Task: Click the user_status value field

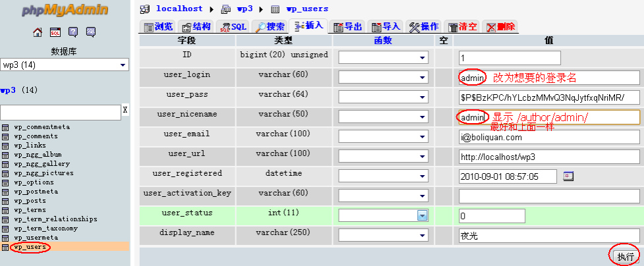Action: [492, 215]
